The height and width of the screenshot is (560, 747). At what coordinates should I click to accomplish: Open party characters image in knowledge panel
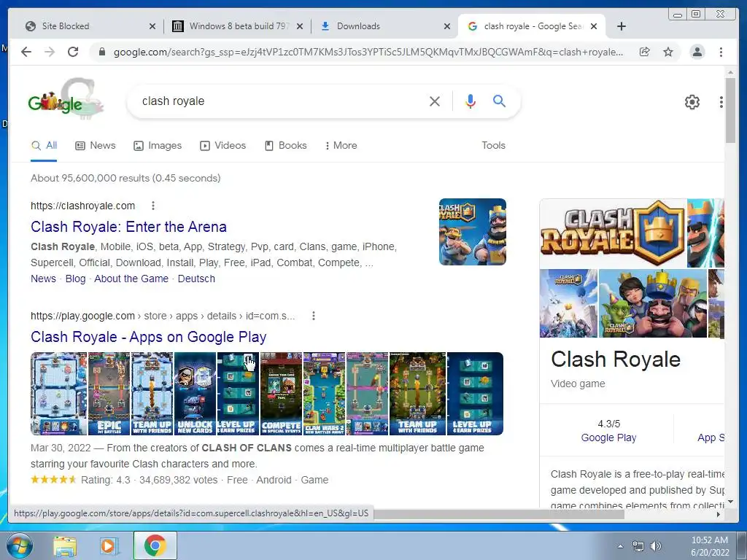coord(653,303)
